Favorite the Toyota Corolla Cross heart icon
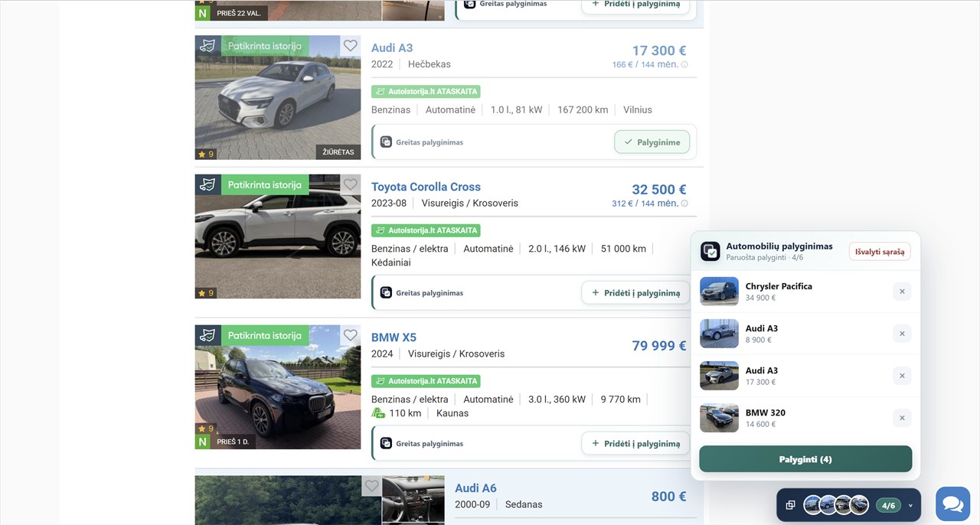This screenshot has width=980, height=525. coord(350,184)
